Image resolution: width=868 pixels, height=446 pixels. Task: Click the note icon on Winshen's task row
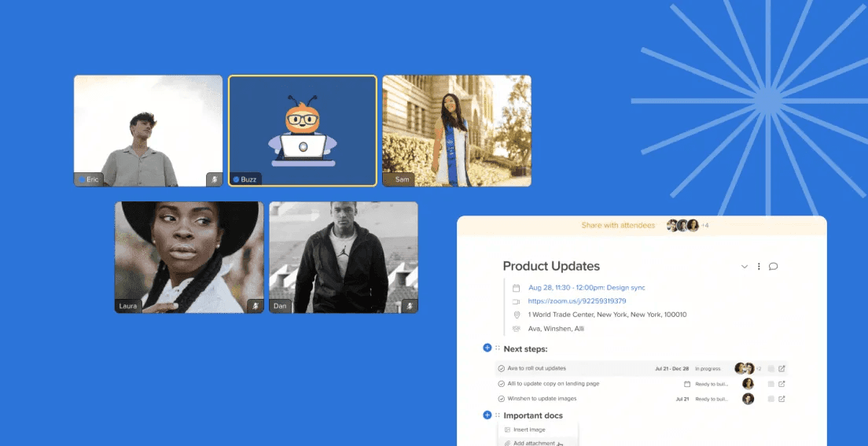(x=771, y=398)
